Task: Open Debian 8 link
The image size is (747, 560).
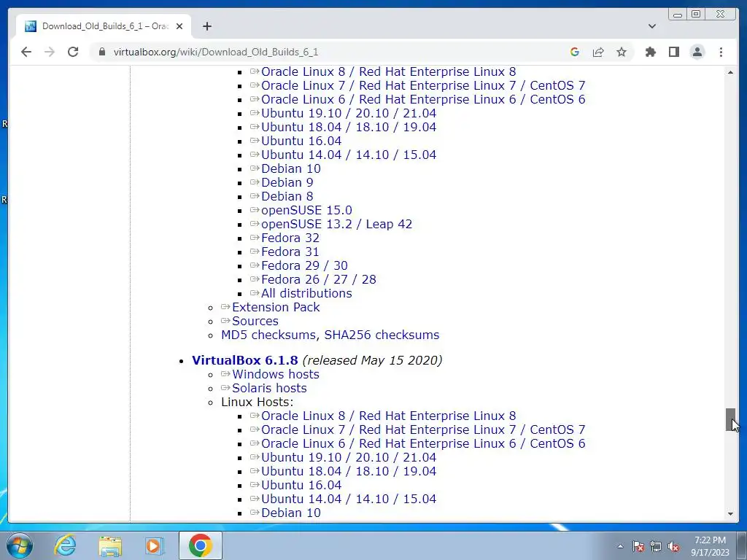Action: tap(287, 197)
